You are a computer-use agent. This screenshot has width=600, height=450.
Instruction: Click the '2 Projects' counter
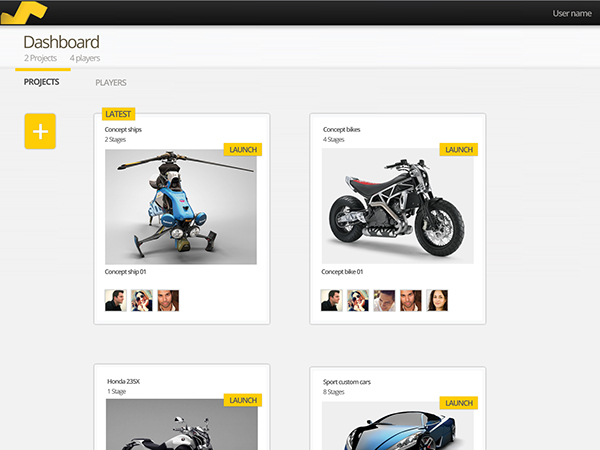(41, 58)
